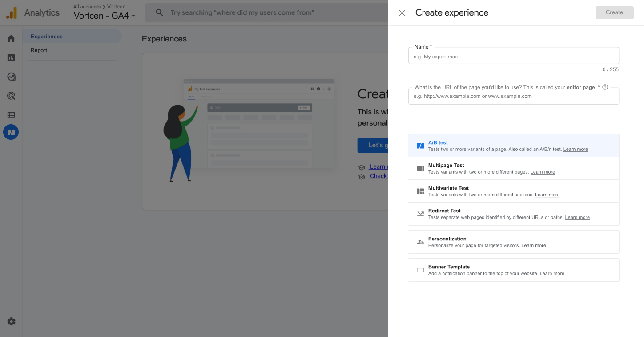Click the editor page URL field
This screenshot has width=644, height=337.
tap(513, 96)
